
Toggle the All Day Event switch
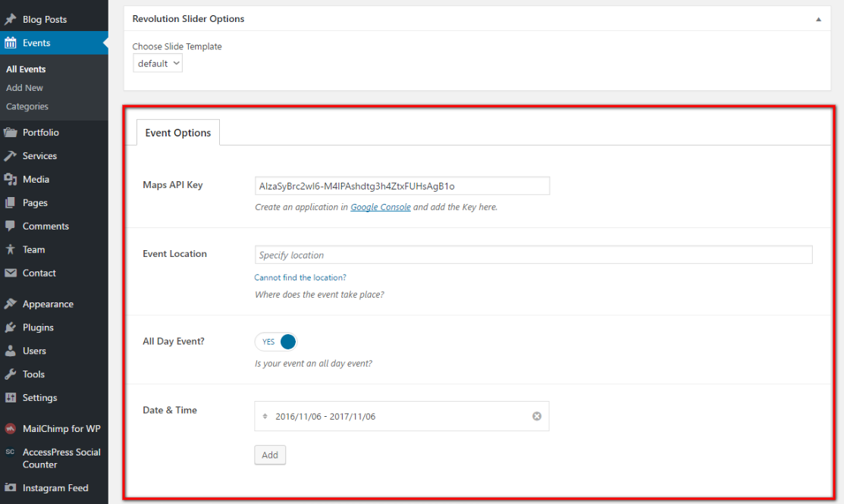pos(277,342)
